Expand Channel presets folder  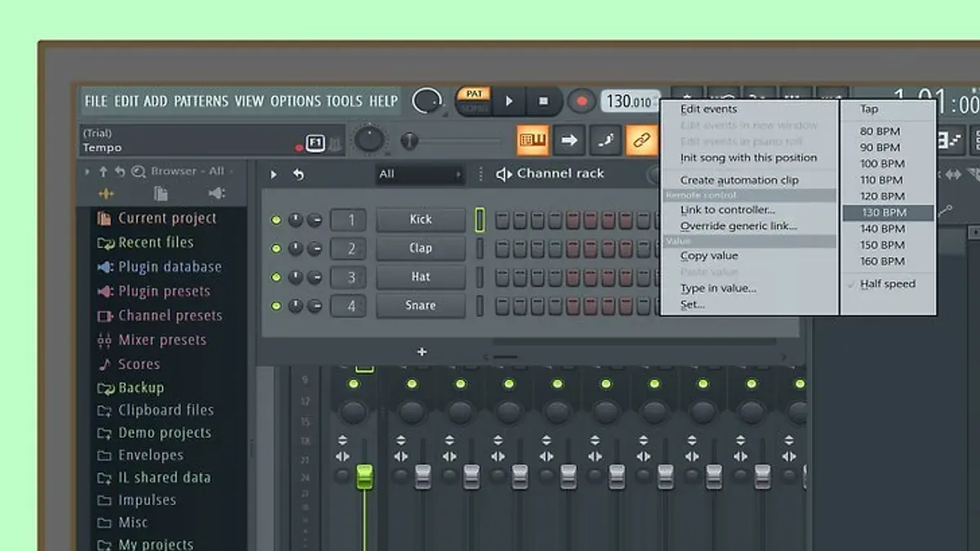point(159,316)
